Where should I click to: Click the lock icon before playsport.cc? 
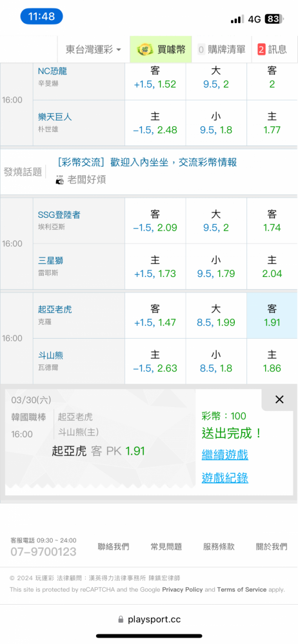point(121,619)
